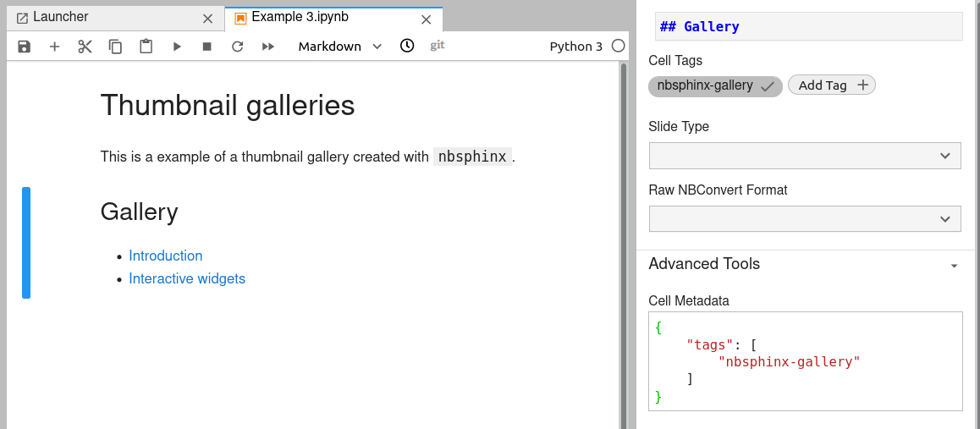Restart kernel and run all cells
The width and height of the screenshot is (980, 429).
click(268, 47)
